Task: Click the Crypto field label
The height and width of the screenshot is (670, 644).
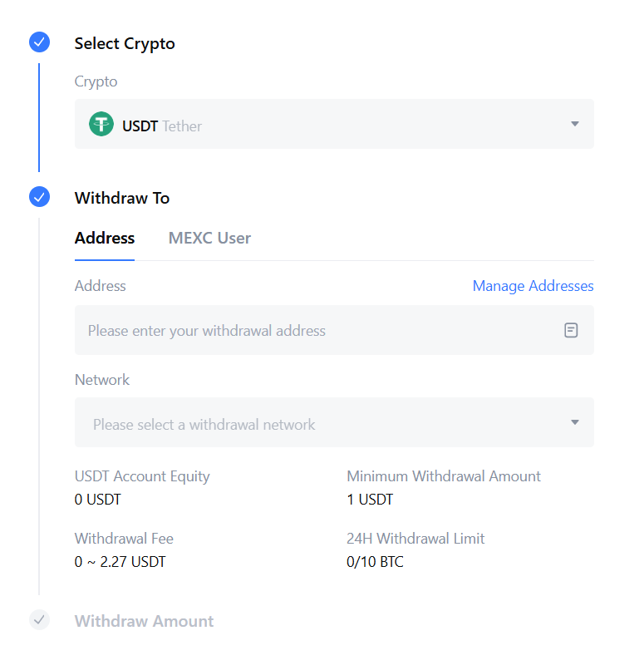Action: click(x=96, y=81)
